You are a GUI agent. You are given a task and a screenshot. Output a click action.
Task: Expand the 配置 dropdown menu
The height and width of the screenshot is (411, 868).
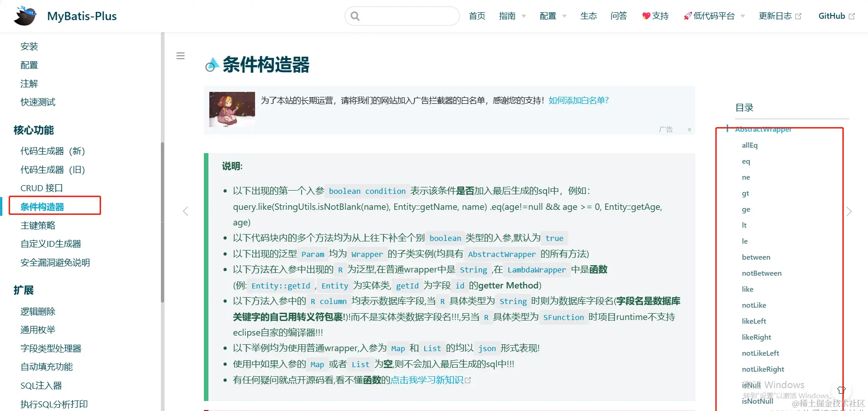tap(553, 16)
